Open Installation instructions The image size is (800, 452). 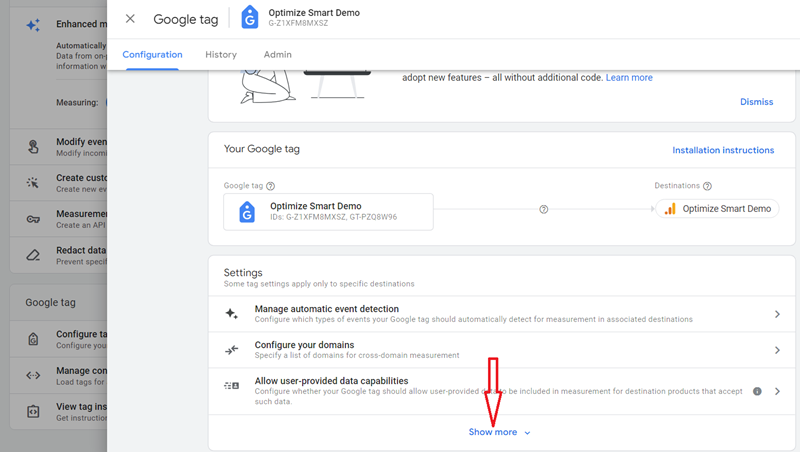click(723, 150)
